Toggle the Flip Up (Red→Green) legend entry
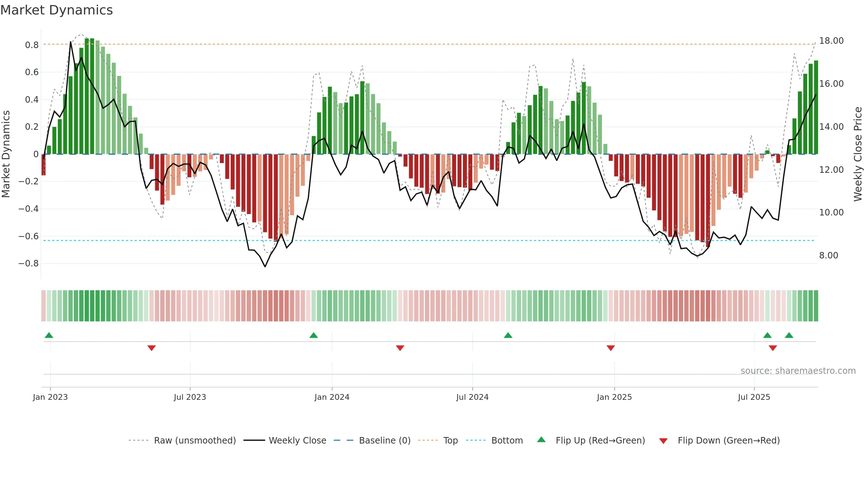Viewport: 868px width, 488px height. click(591, 440)
